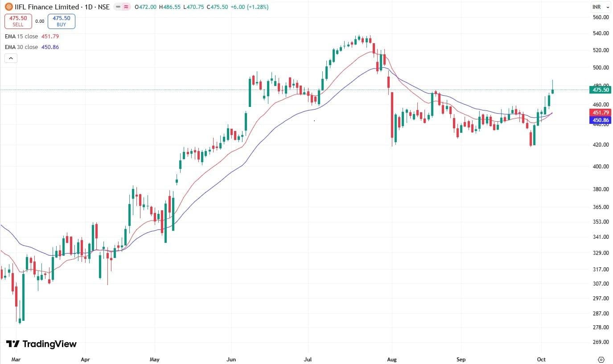This screenshot has height=364, width=613.
Task: Collapse the indicator legend with chevron button
Action: 11,58
